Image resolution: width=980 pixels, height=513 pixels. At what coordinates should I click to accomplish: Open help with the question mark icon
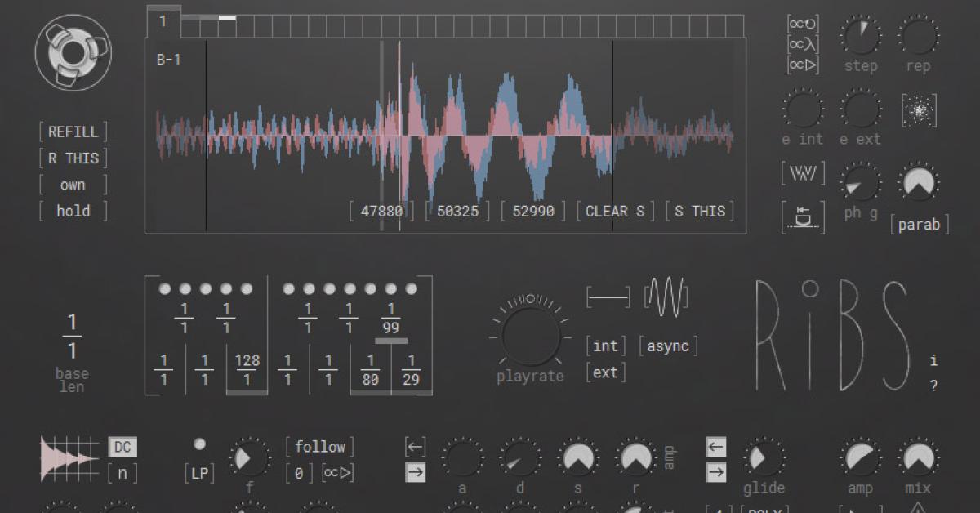(x=934, y=386)
